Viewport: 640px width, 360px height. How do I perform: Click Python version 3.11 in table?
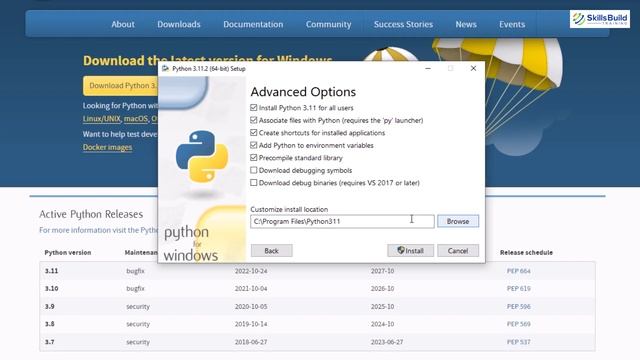[x=51, y=271]
